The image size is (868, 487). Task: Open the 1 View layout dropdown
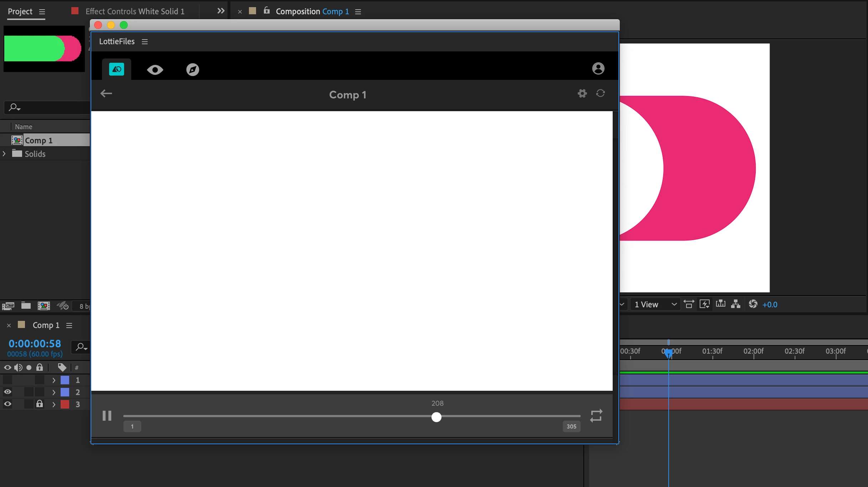655,304
